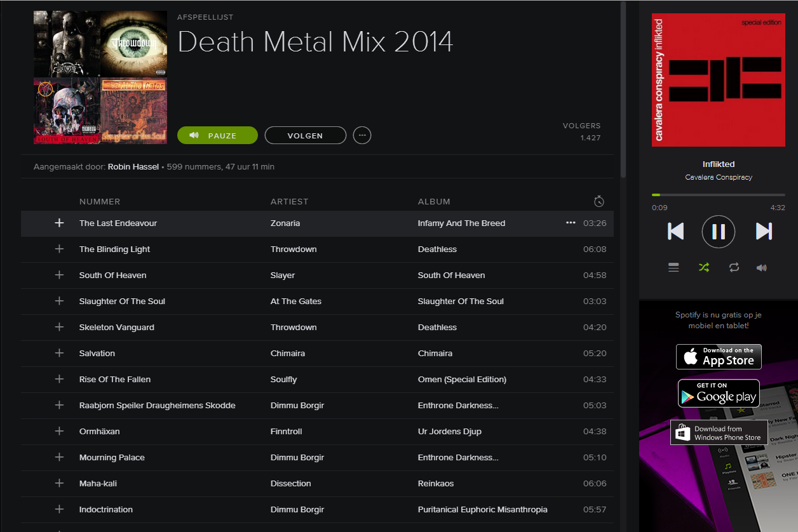The image size is (798, 532).
Task: Open album Infamy And The Breed
Action: [461, 223]
